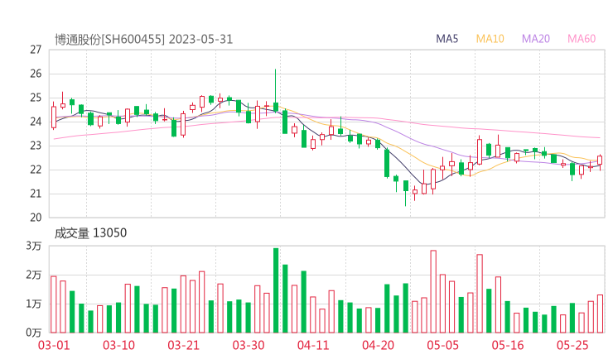This screenshot has width=613, height=364.
Task: Click the MA10 legend label
Action: tap(490, 39)
